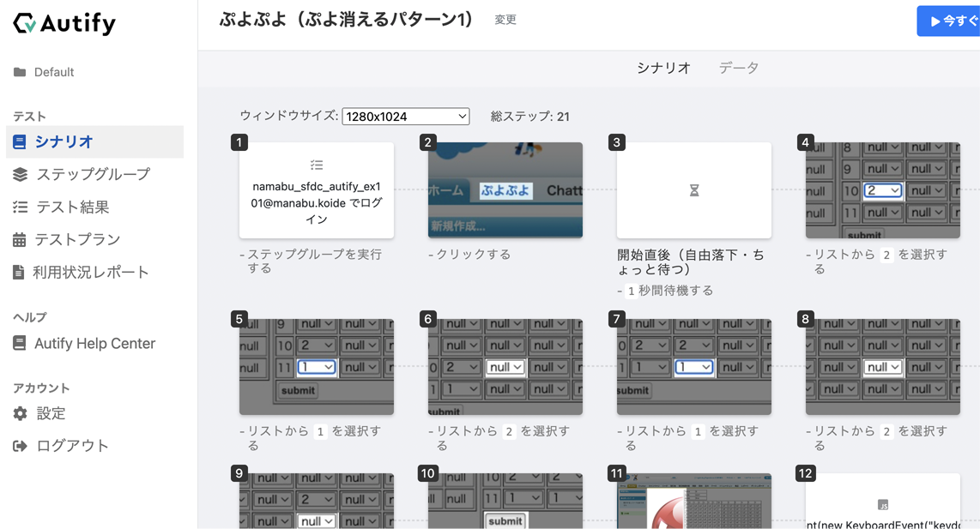
Task: Click the logout arrow icon
Action: pos(20,446)
